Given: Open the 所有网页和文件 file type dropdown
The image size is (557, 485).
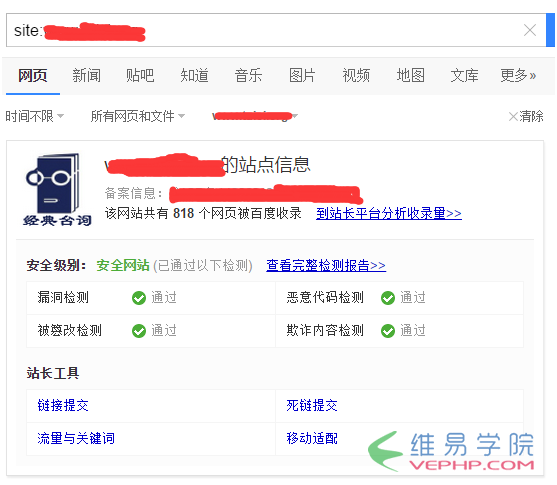Looking at the screenshot, I should 138,116.
